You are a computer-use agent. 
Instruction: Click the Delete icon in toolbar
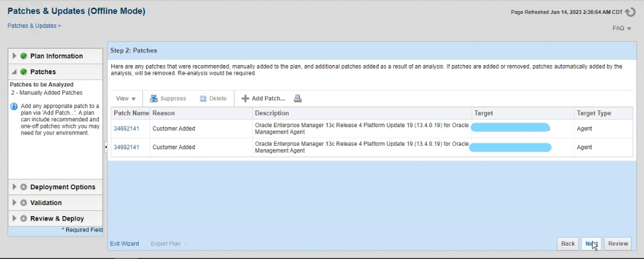[203, 98]
